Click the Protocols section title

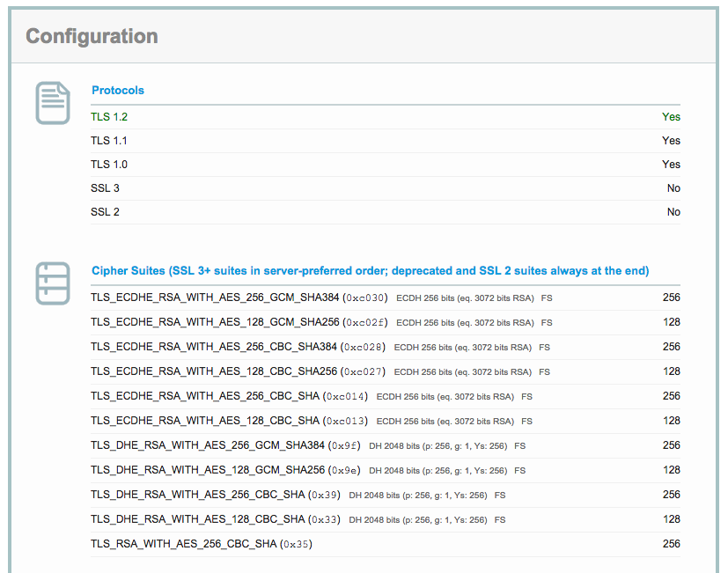(118, 90)
